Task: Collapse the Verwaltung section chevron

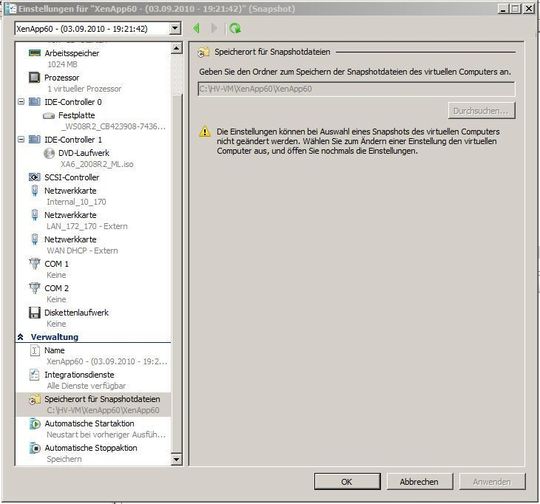Action: 20,337
